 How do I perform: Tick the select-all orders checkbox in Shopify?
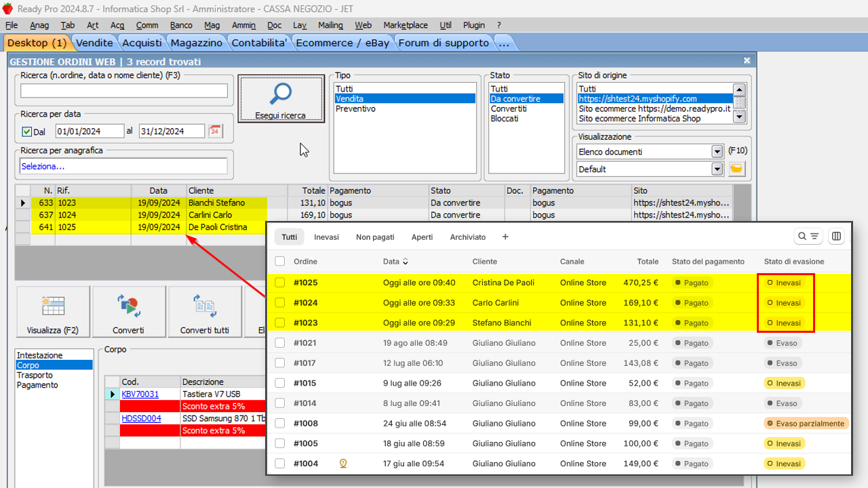point(280,262)
